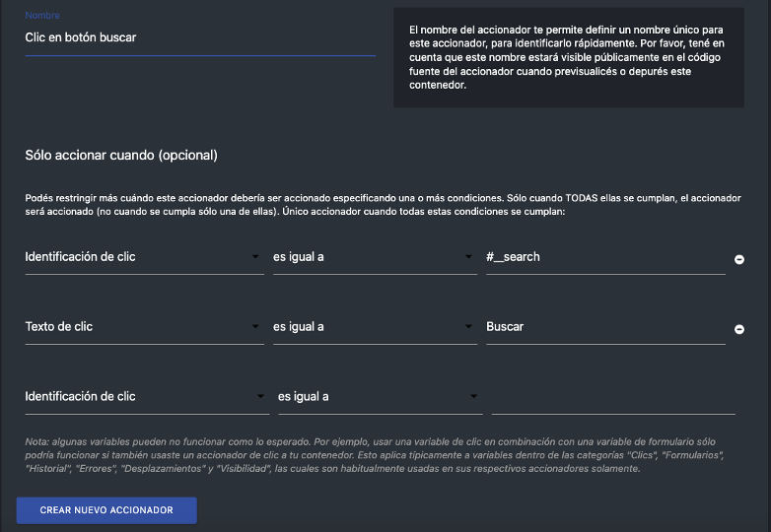Edit the 'Buscar' value field
The height and width of the screenshot is (532, 771).
[x=605, y=327]
